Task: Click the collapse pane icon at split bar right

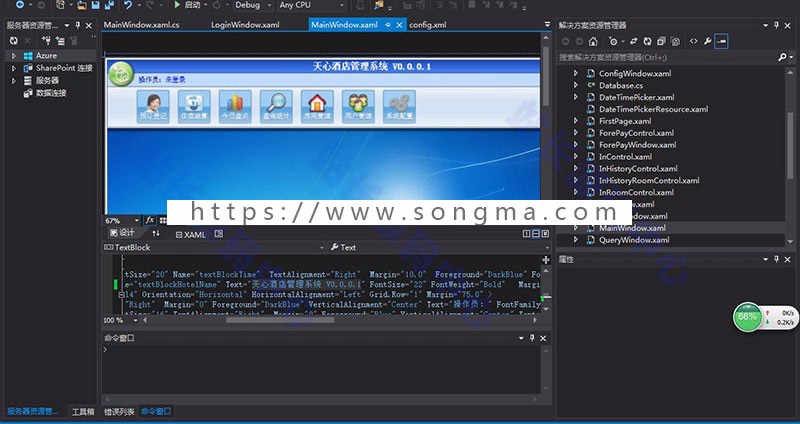Action: click(x=545, y=234)
